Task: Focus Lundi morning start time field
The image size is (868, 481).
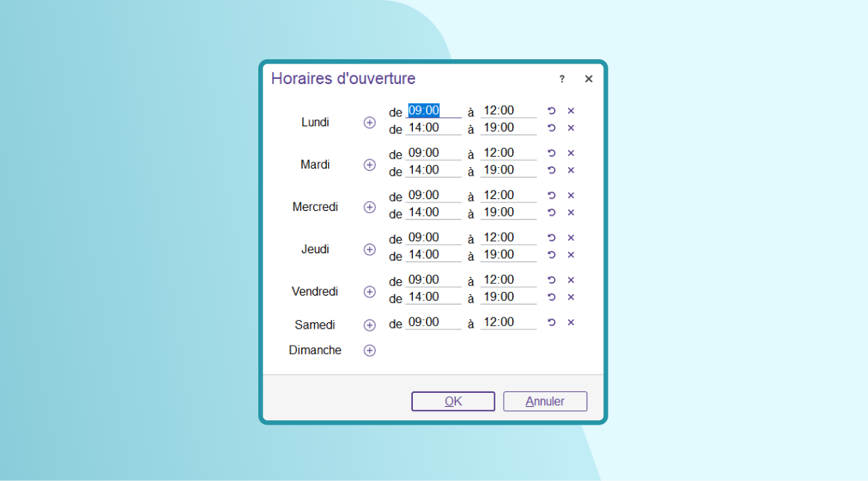Action: point(433,111)
